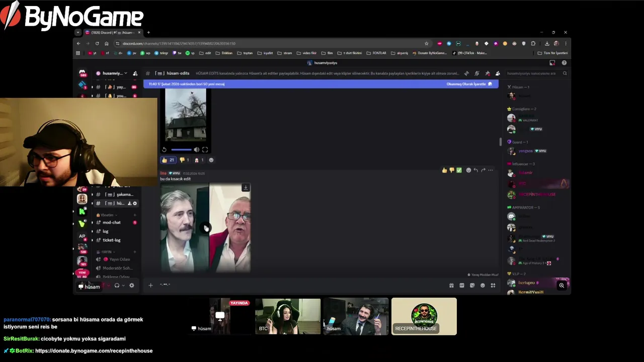644x362 pixels.
Task: Add channel to -YAYIN category plus
Action: (x=135, y=251)
